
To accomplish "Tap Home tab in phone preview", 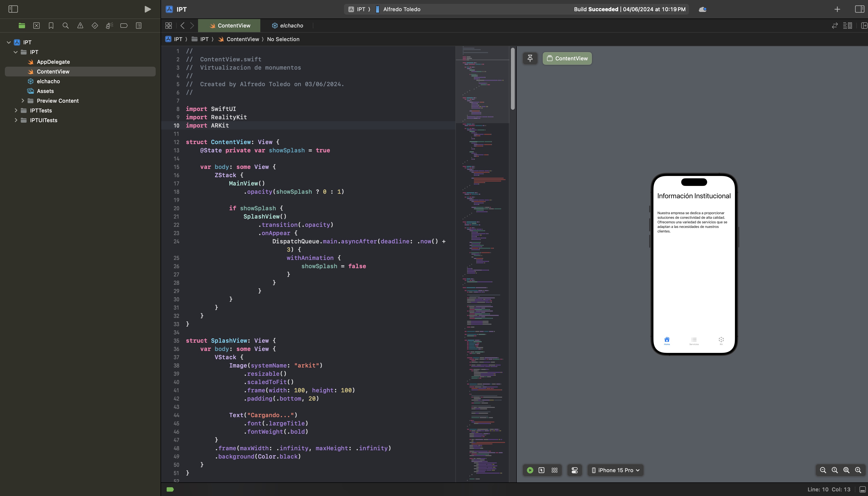I will (667, 341).
